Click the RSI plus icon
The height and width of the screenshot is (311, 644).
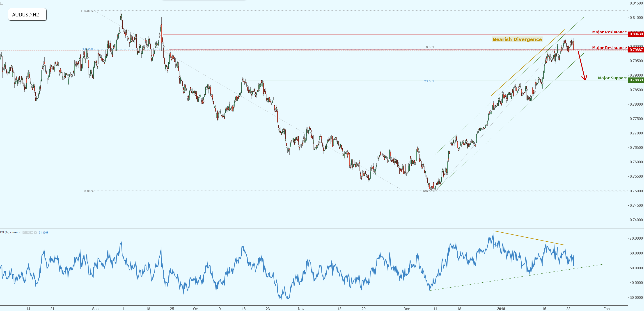[x=32, y=232]
